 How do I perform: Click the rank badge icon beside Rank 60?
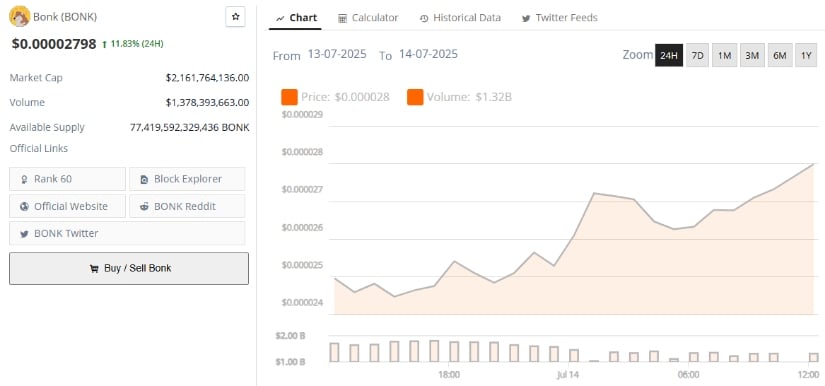pyautogui.click(x=24, y=180)
